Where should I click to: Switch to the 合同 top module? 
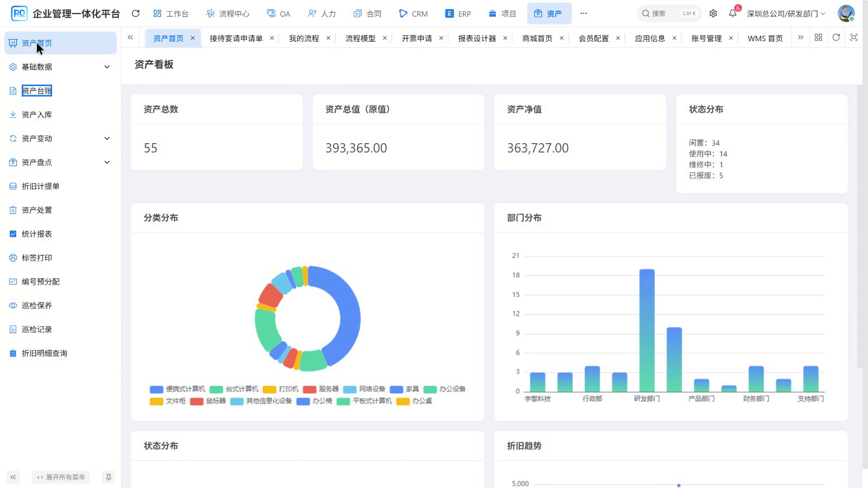click(x=367, y=14)
